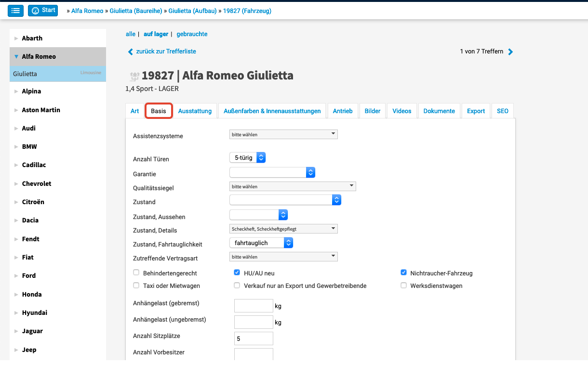
Task: Collapse the Alfa Romeo tree arrow
Action: 16,56
